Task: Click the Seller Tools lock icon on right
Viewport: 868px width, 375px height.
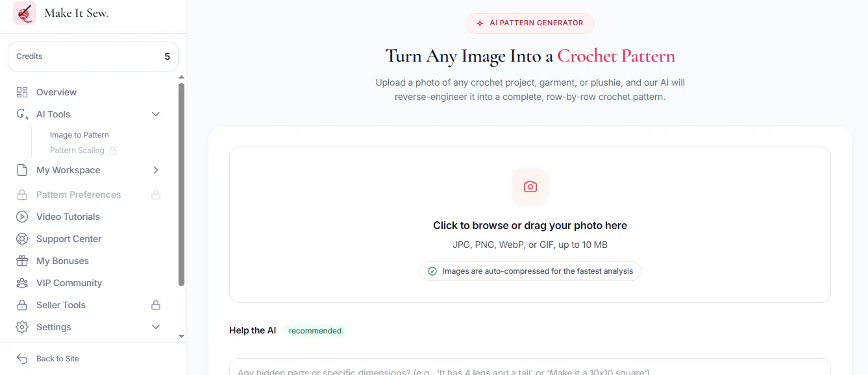Action: point(156,305)
